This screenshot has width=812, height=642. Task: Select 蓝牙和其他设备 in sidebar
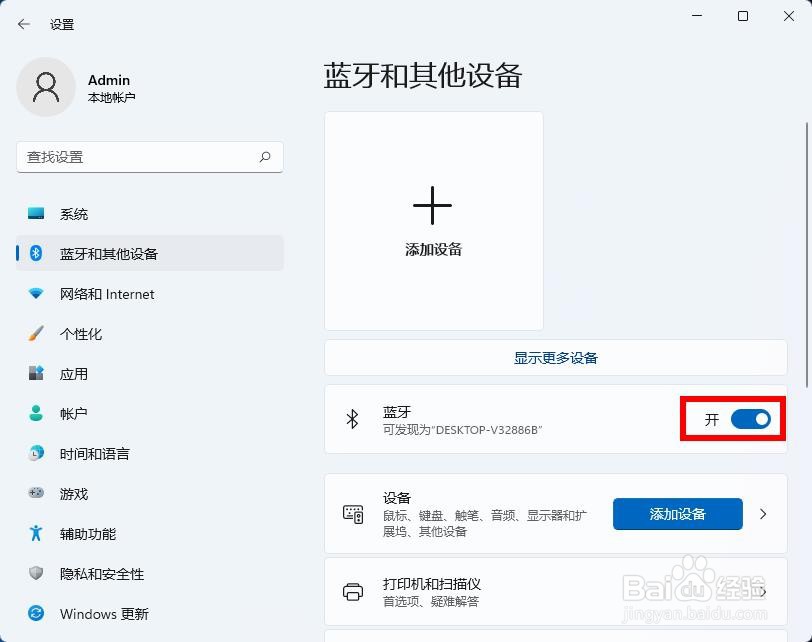[150, 253]
